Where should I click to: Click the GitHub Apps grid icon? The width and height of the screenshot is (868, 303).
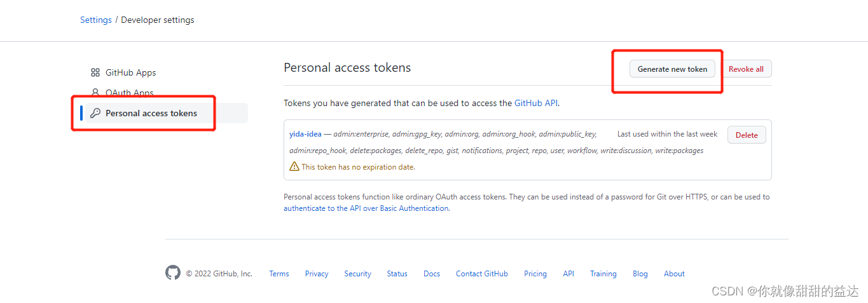95,72
